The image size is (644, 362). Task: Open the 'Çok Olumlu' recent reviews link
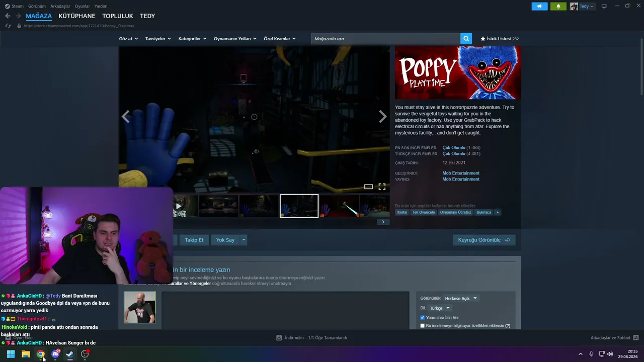tap(454, 148)
